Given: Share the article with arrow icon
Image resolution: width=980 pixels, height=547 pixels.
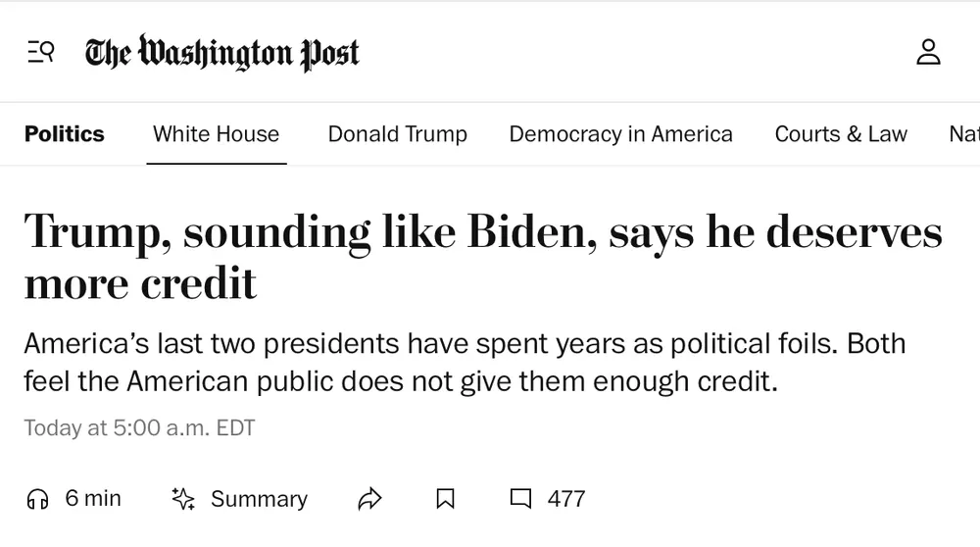Looking at the screenshot, I should pyautogui.click(x=369, y=499).
